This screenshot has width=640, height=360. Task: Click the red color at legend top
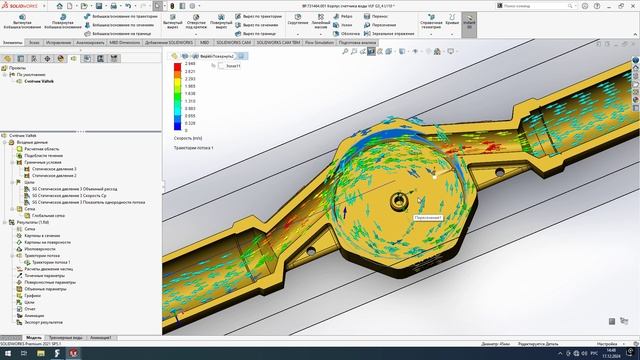coord(178,66)
